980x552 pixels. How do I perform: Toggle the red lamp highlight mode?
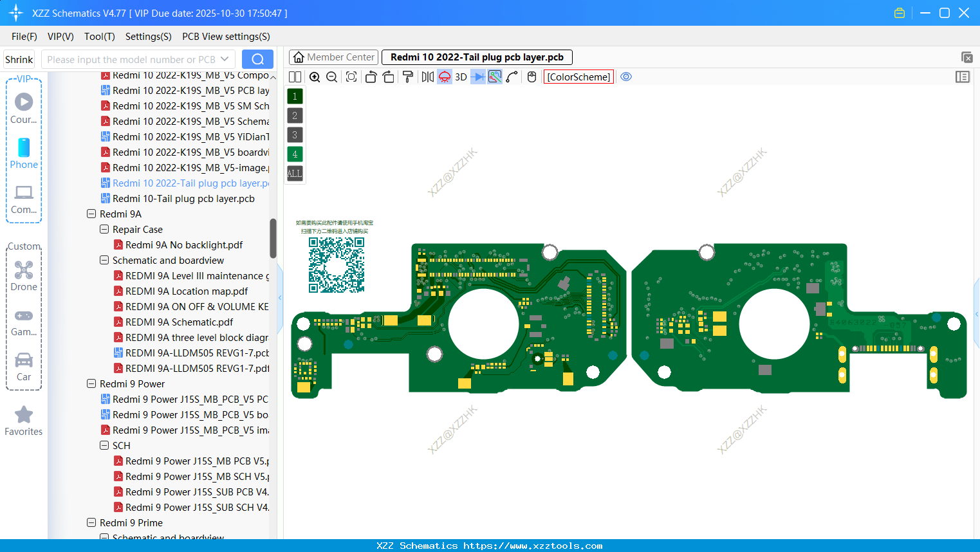(x=444, y=77)
